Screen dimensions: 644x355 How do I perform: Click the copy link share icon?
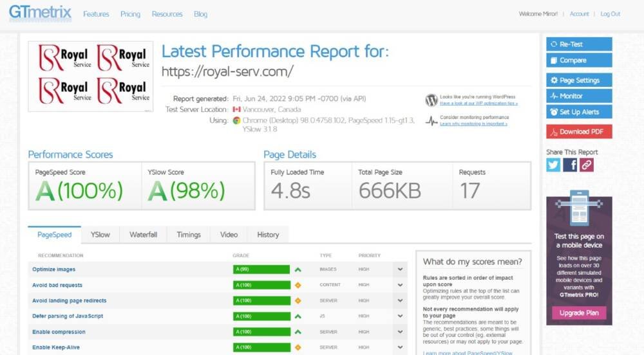pyautogui.click(x=586, y=165)
